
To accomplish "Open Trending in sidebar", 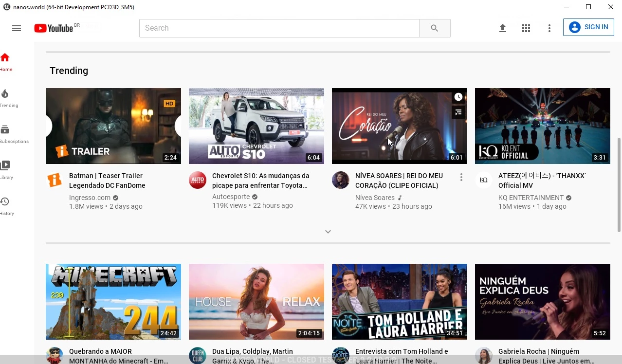I will click(7, 99).
